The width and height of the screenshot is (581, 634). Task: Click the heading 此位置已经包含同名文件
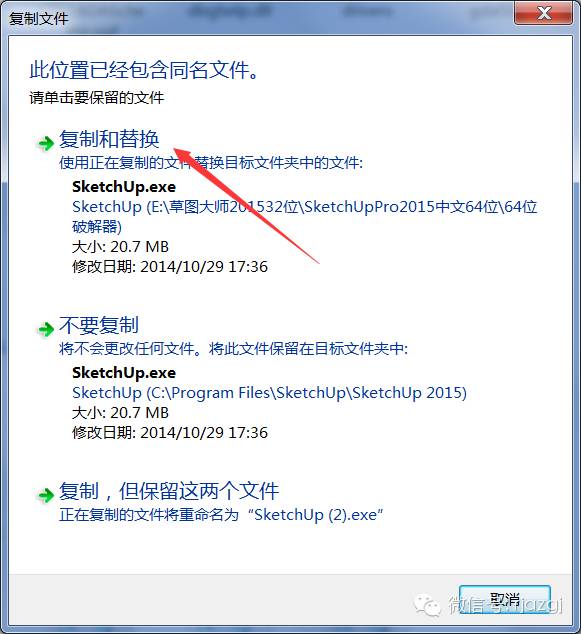tap(144, 70)
